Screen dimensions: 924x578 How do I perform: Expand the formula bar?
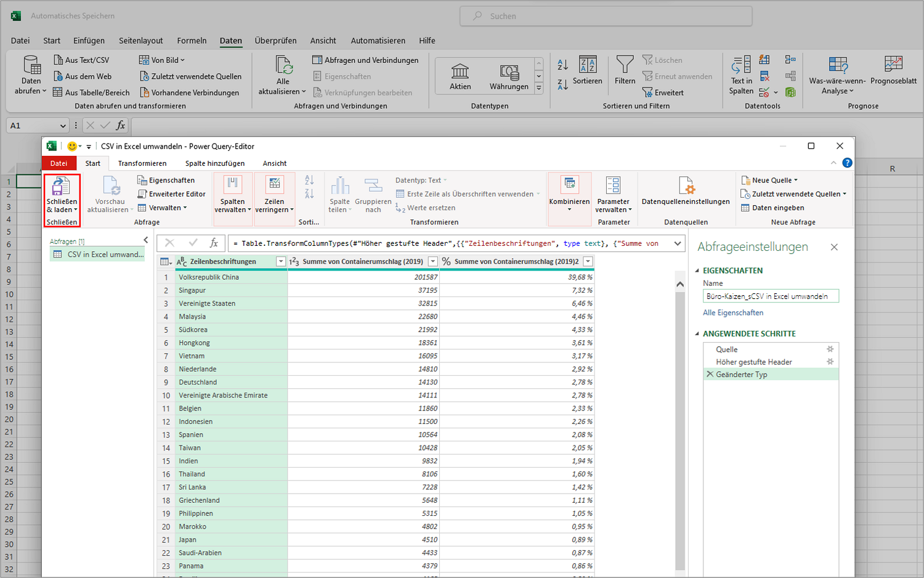[x=678, y=243]
